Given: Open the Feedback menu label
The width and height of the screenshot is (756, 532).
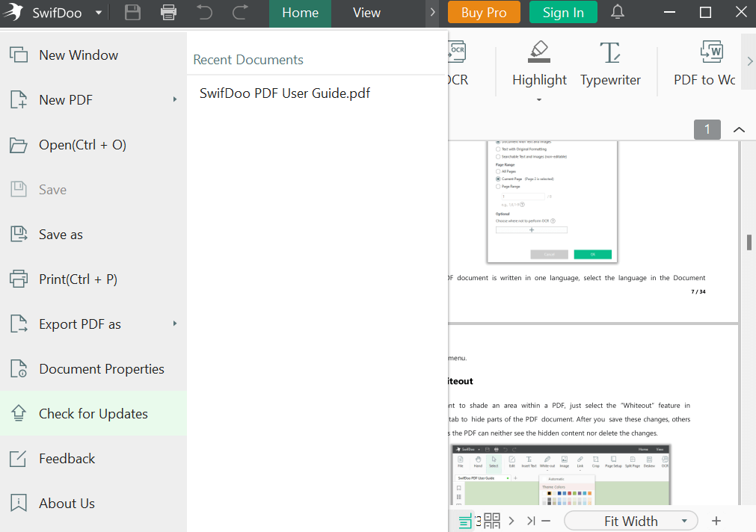Looking at the screenshot, I should click(67, 459).
